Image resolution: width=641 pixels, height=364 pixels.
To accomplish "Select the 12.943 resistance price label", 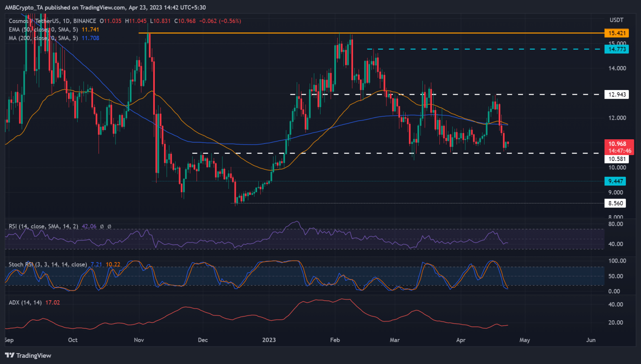I will coord(616,95).
